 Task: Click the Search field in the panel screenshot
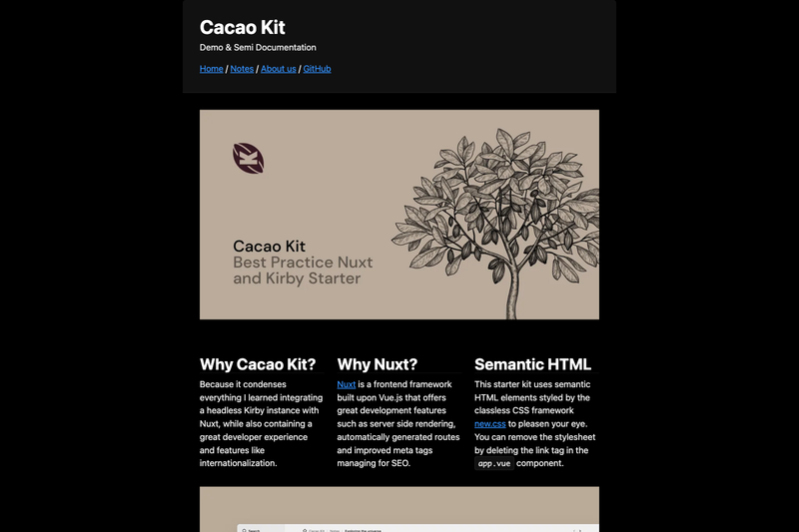point(260,529)
